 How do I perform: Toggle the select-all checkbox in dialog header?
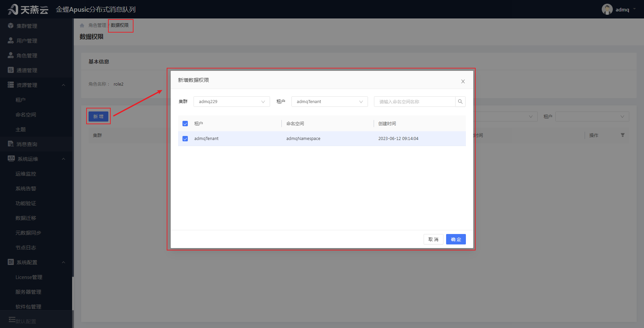click(185, 124)
